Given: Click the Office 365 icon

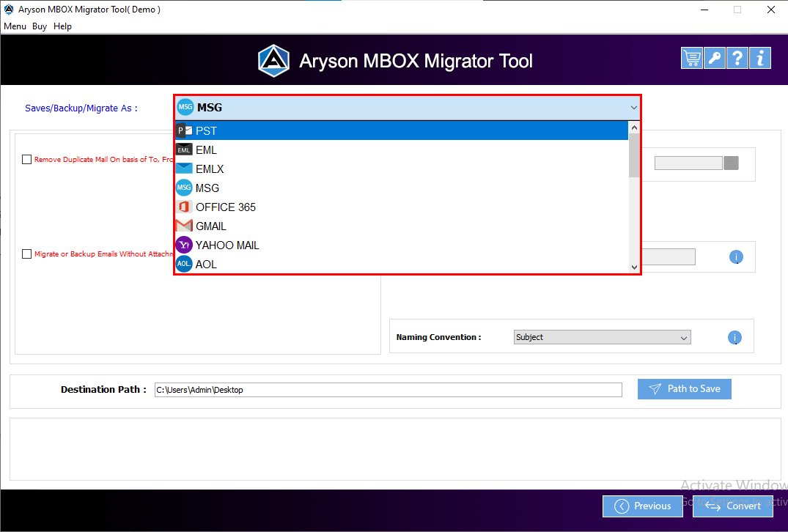Looking at the screenshot, I should [x=184, y=207].
